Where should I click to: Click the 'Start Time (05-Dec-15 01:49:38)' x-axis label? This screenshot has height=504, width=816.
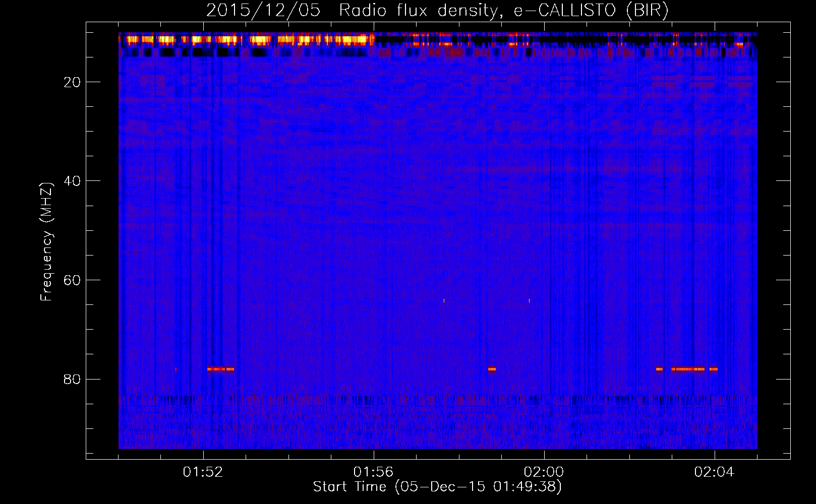tap(437, 487)
